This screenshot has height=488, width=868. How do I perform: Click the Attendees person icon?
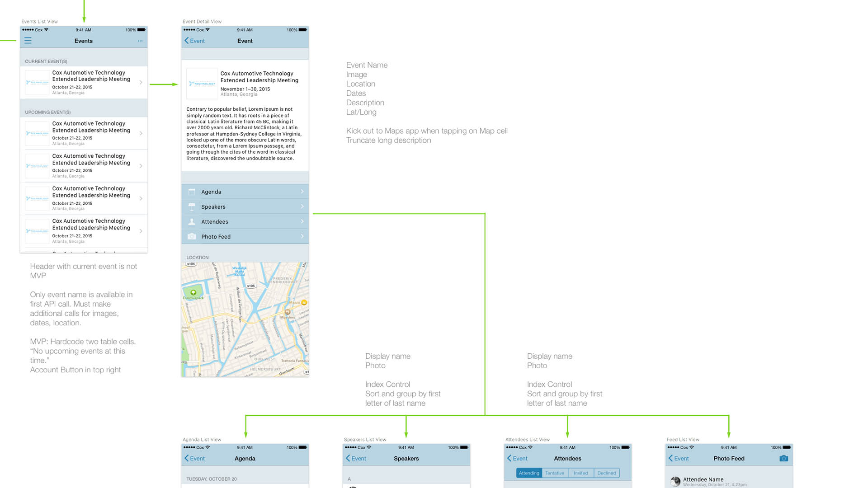pos(192,222)
